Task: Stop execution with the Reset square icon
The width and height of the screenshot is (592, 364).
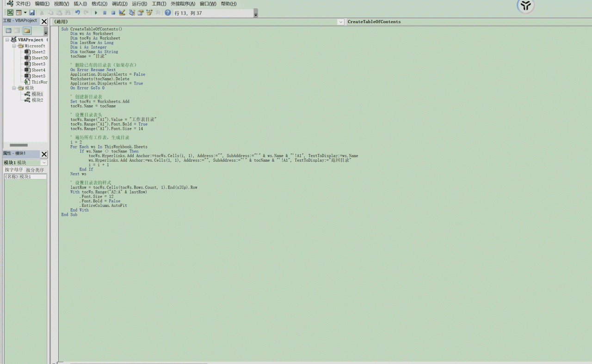Action: click(113, 13)
